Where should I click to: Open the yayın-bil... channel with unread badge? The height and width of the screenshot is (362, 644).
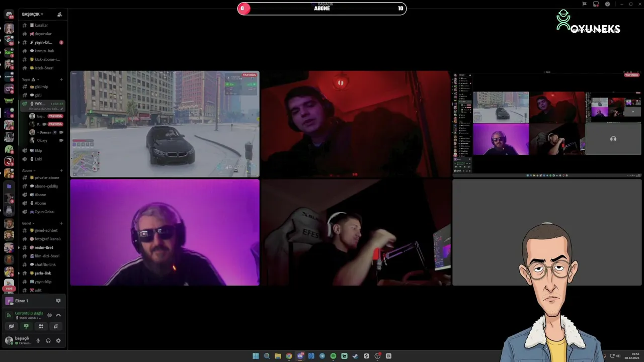pyautogui.click(x=42, y=42)
